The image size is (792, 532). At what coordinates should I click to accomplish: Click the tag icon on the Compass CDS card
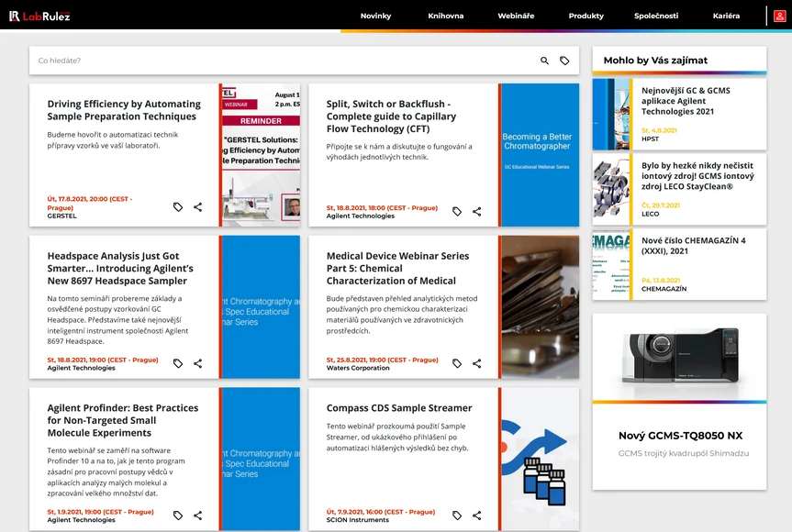(x=456, y=515)
